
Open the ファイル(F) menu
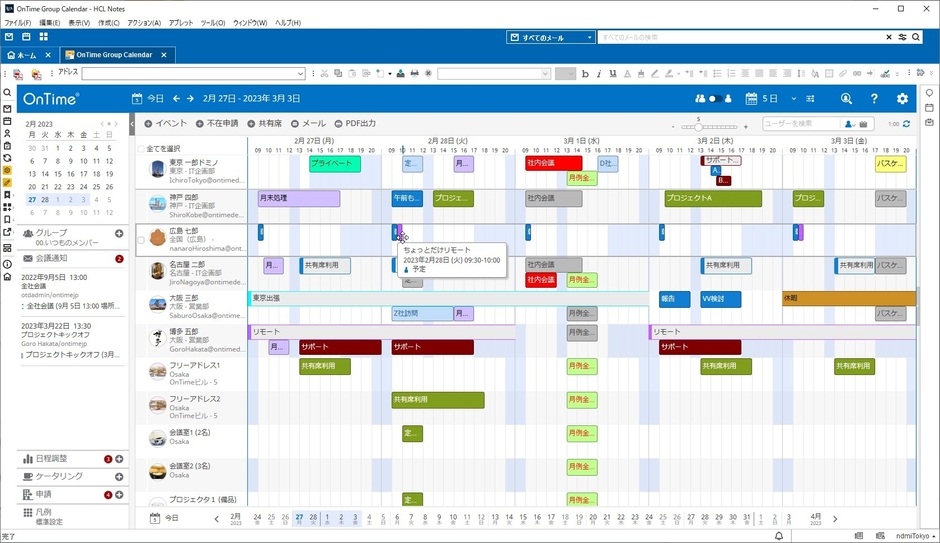click(18, 23)
